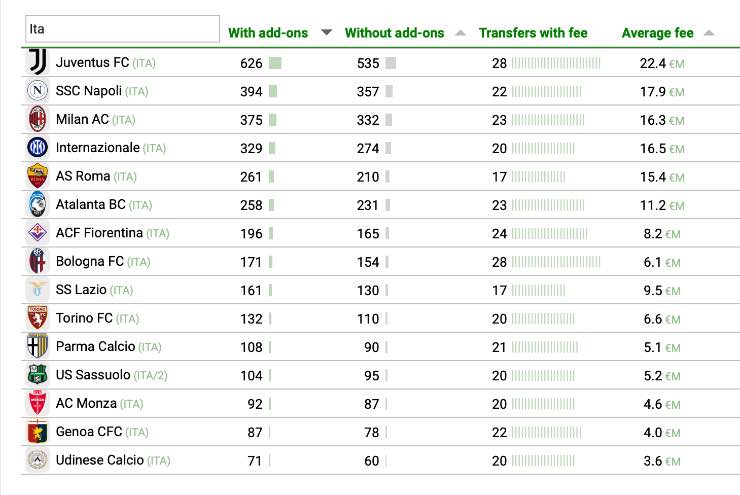Click the Milan AC club crest

[x=37, y=119]
